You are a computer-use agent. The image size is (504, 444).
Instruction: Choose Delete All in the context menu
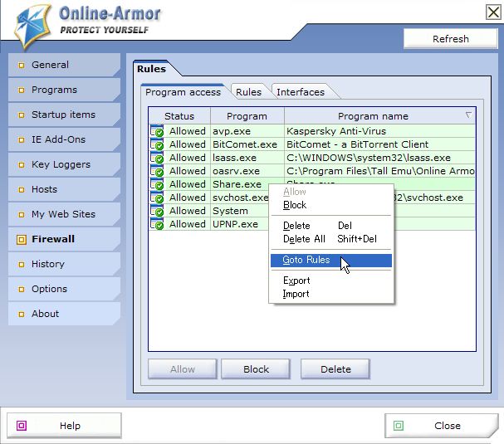click(x=331, y=239)
